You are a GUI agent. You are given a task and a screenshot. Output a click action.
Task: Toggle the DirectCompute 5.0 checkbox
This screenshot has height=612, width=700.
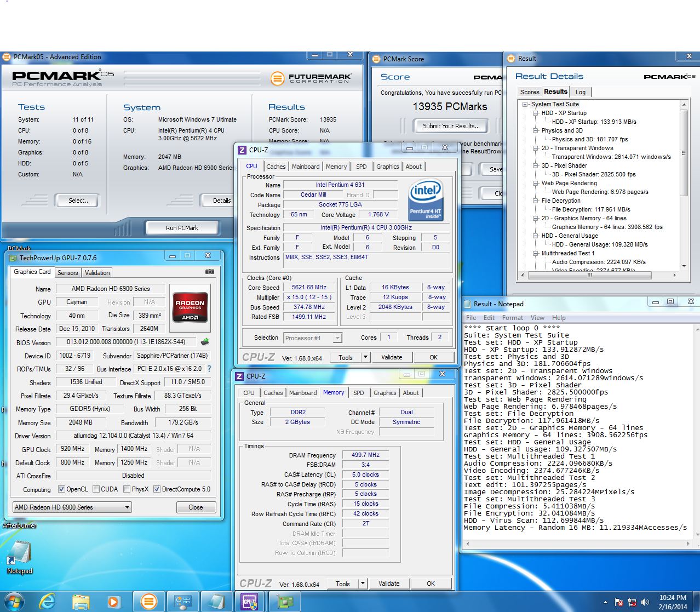[x=157, y=489]
